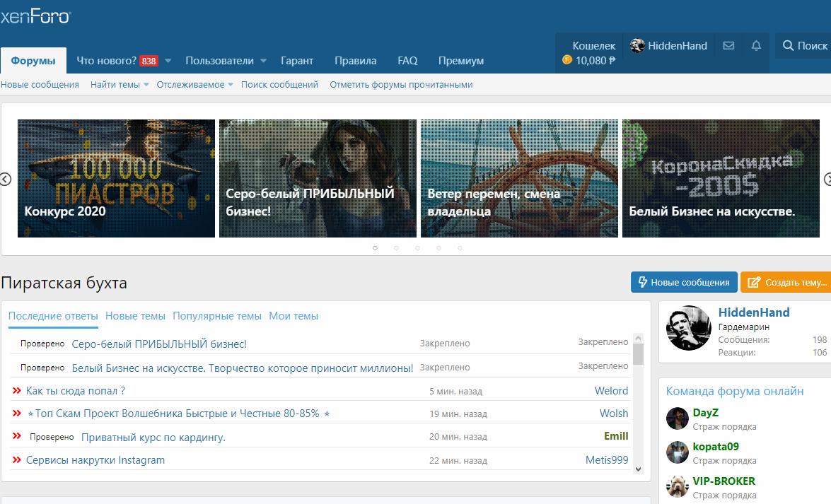Click HiddenHand avatar in navigation bar
This screenshot has height=504, width=831.
[637, 45]
